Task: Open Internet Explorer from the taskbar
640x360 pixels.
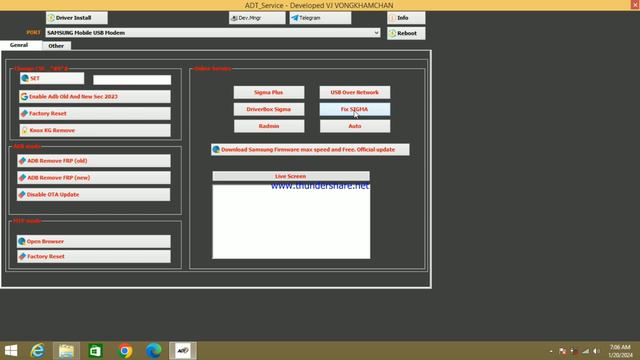Action: point(38,351)
